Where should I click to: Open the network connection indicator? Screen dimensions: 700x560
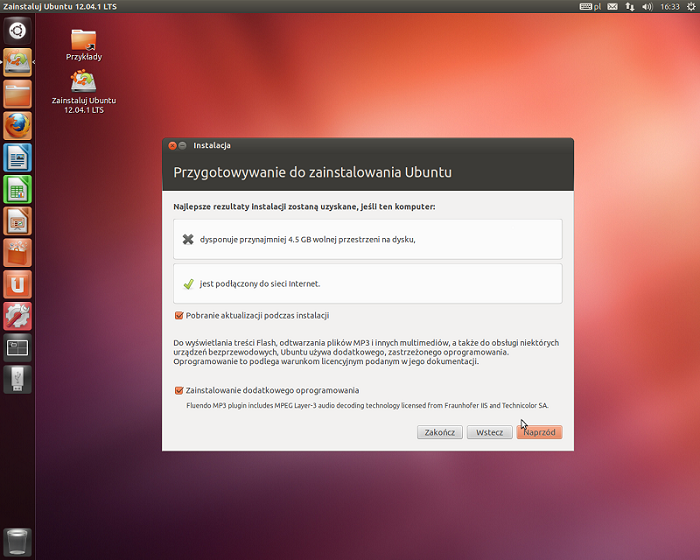[630, 7]
